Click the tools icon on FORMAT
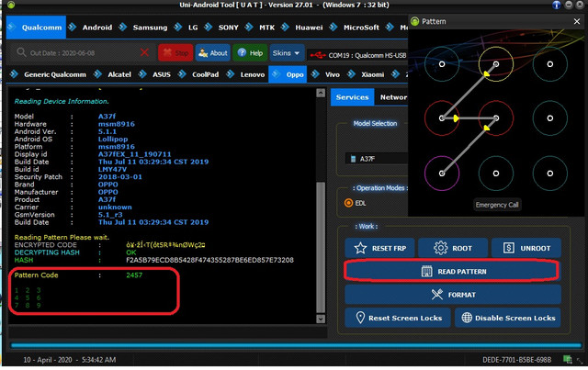588x370 pixels. 437,295
